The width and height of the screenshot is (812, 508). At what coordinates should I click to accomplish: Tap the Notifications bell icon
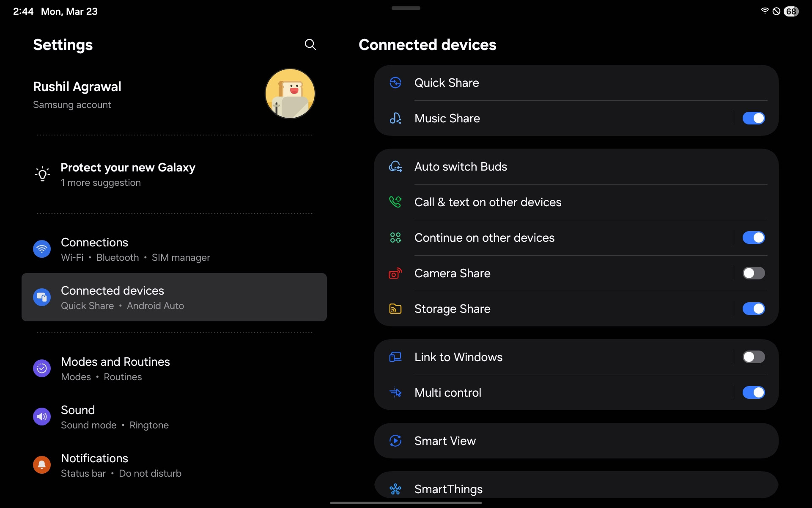click(x=42, y=465)
